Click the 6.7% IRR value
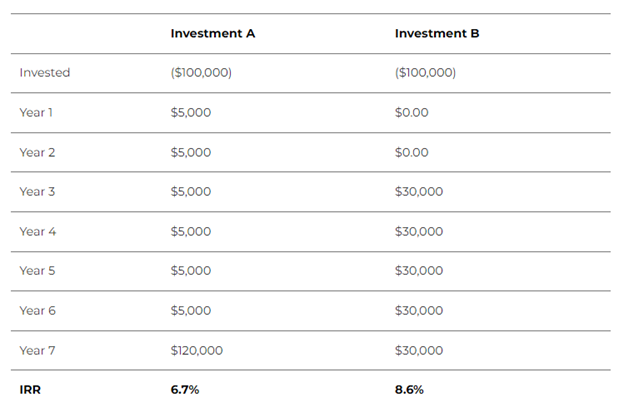 [x=185, y=390]
